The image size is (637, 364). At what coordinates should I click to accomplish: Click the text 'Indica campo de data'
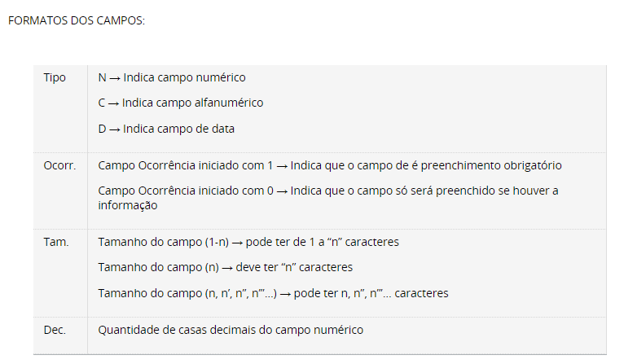click(x=179, y=129)
